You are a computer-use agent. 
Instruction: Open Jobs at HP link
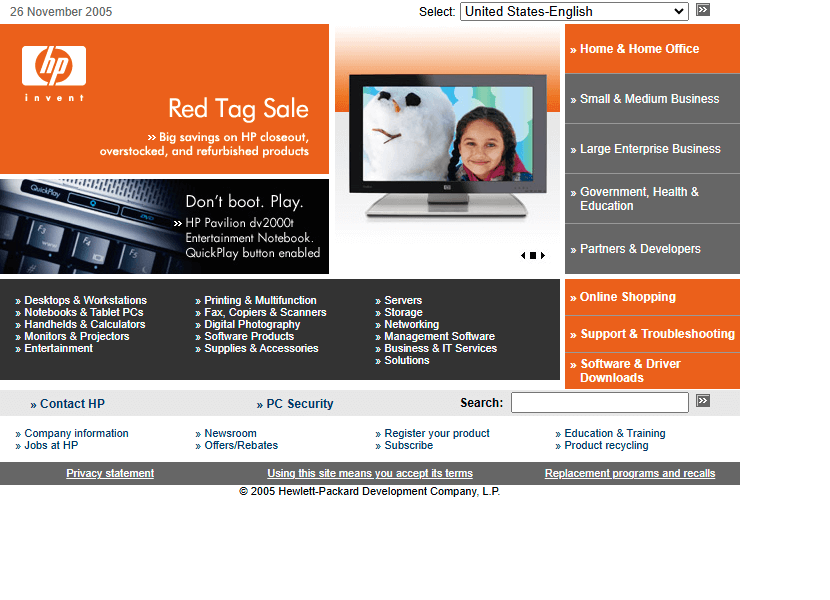click(51, 445)
